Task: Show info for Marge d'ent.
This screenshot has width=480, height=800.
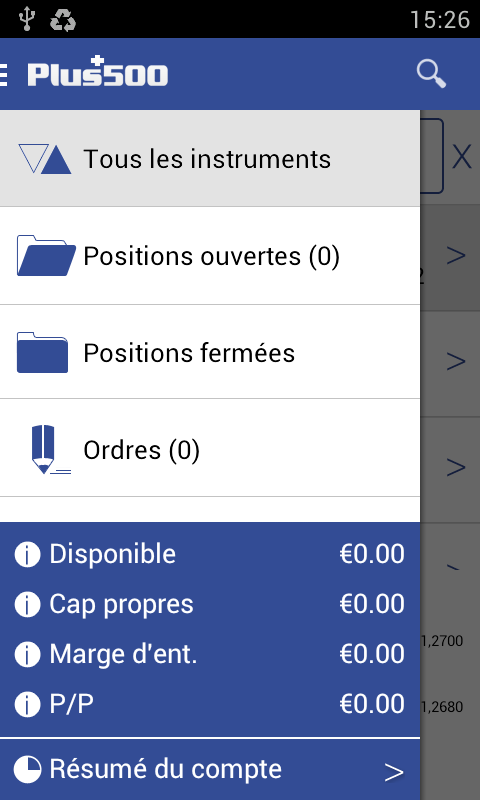Action: [27, 654]
